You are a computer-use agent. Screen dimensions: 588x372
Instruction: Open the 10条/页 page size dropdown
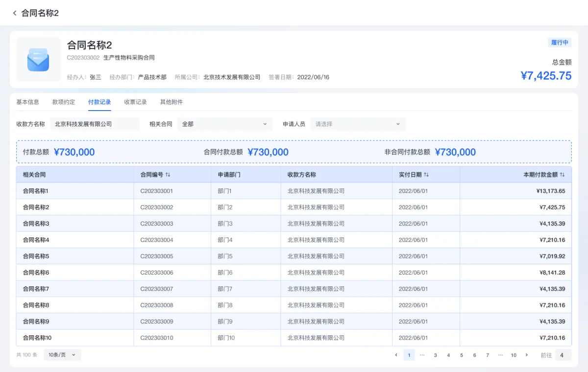(x=62, y=355)
